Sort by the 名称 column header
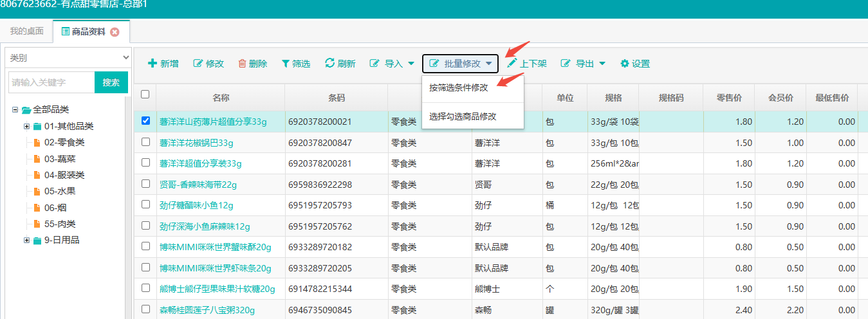The width and height of the screenshot is (868, 319). [x=221, y=98]
